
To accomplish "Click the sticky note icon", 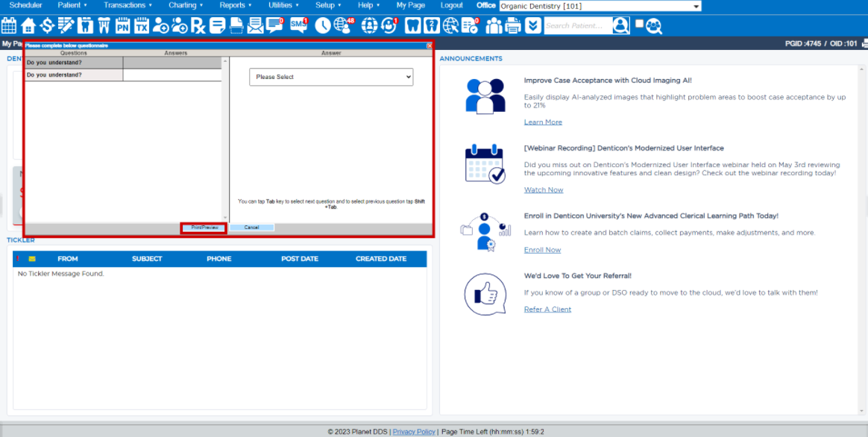I will (x=218, y=25).
